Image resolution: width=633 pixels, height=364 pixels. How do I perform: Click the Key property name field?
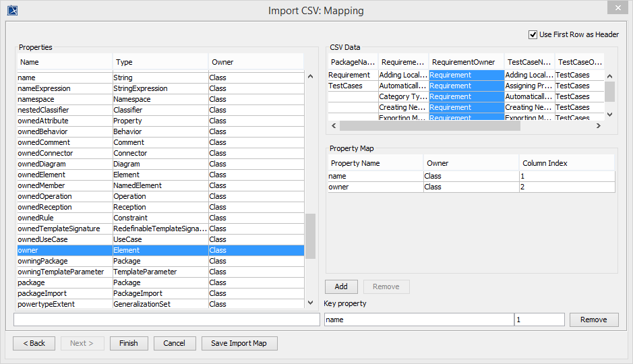coord(418,320)
